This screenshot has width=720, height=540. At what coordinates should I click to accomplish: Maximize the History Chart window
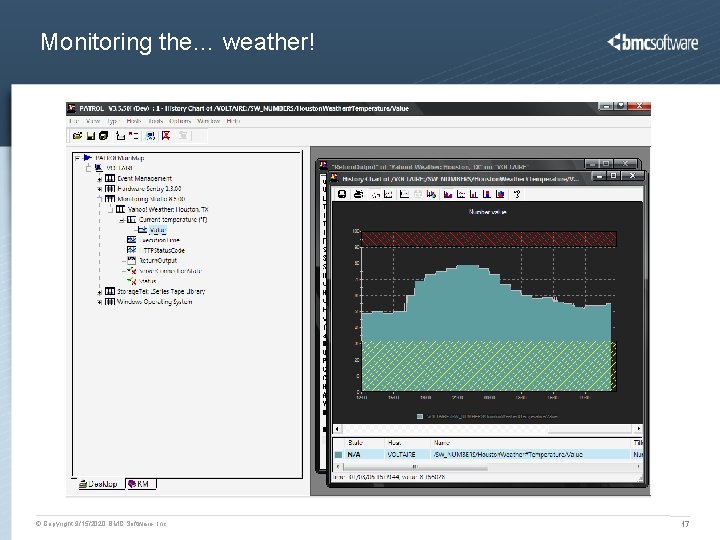coord(613,176)
